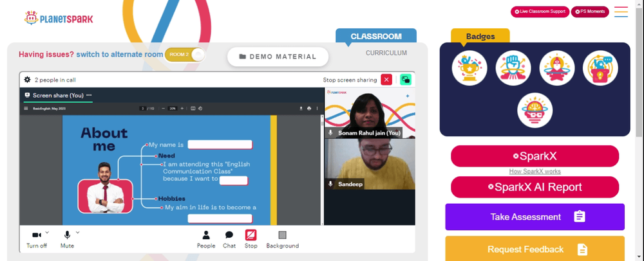
Task: Open call settings gear icon
Action: (27, 80)
